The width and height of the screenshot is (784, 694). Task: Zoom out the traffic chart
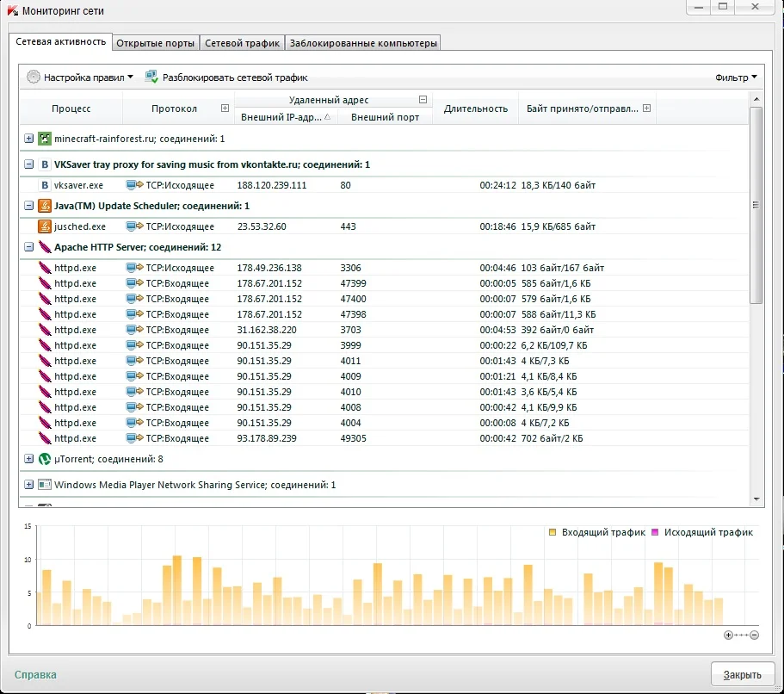click(x=754, y=635)
